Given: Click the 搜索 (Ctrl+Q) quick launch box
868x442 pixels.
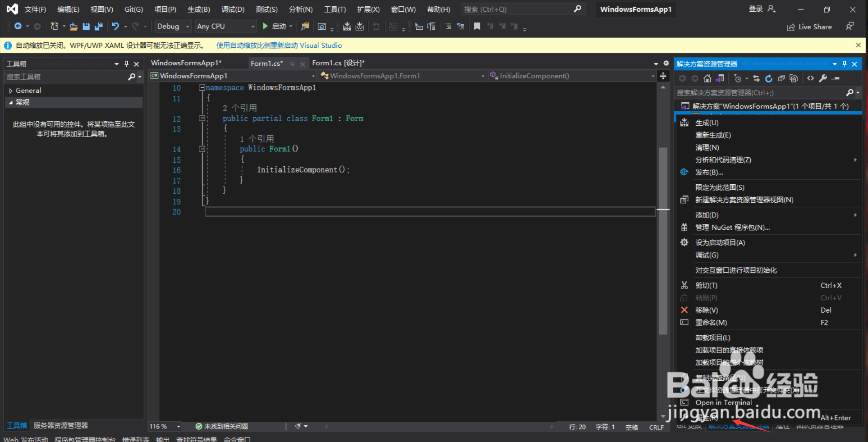Looking at the screenshot, I should [x=523, y=9].
